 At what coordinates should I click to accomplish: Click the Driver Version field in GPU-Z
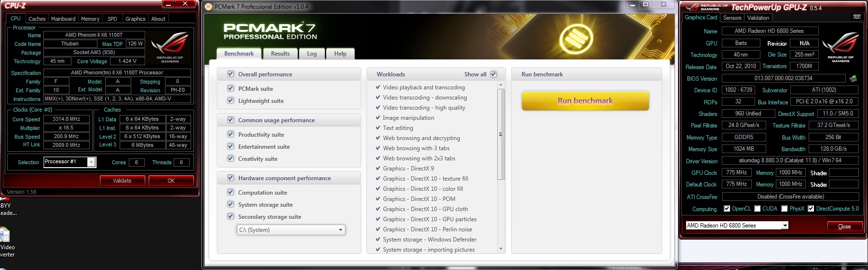pos(790,160)
